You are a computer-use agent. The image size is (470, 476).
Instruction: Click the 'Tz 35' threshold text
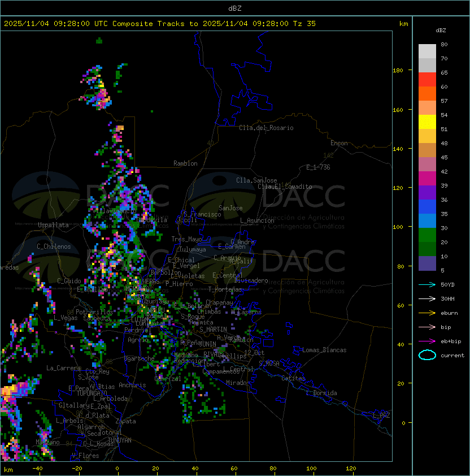tap(304, 24)
